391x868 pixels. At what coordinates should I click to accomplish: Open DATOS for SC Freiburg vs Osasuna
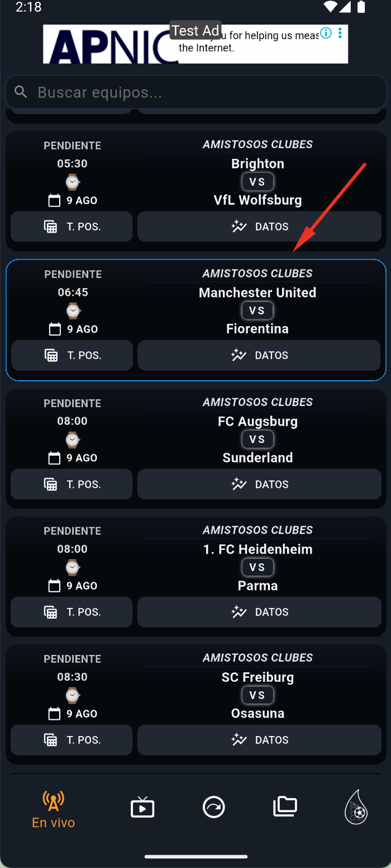[259, 740]
